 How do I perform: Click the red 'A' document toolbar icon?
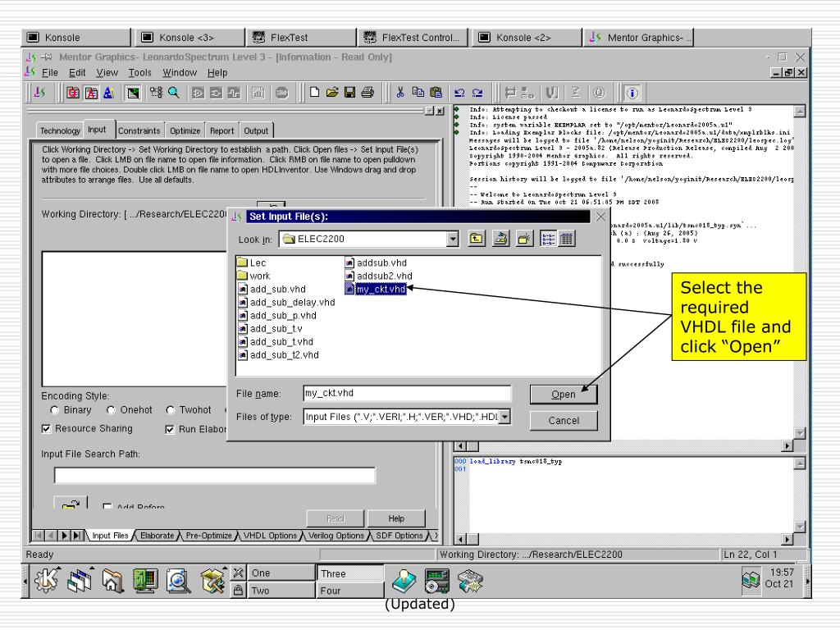point(91,93)
